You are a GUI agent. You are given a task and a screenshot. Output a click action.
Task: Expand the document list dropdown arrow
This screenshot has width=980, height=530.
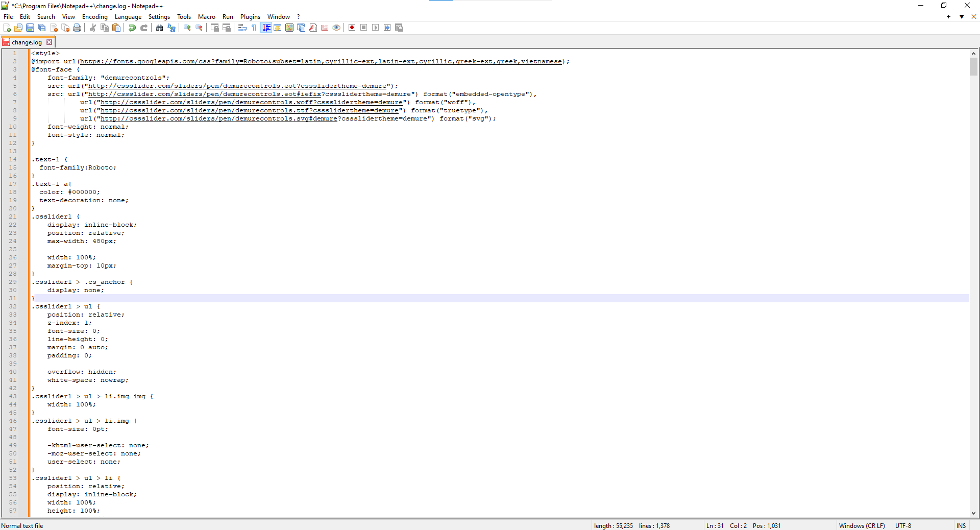point(962,17)
